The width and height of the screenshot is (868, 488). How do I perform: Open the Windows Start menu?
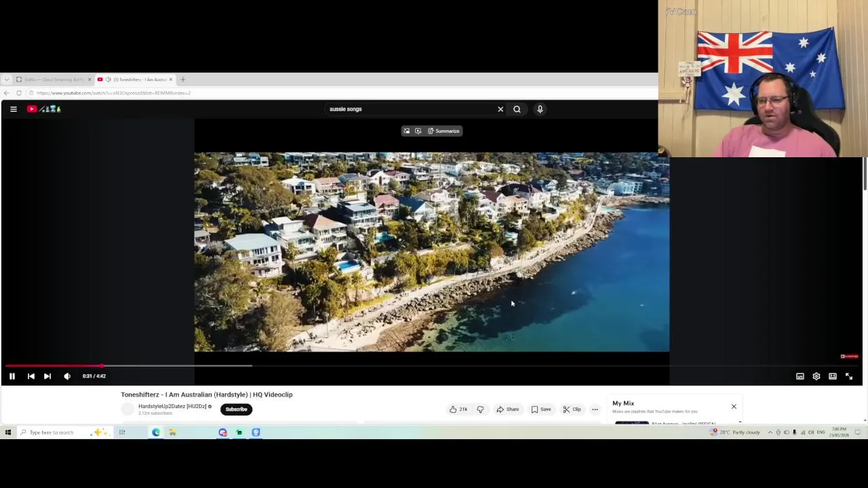[7, 432]
